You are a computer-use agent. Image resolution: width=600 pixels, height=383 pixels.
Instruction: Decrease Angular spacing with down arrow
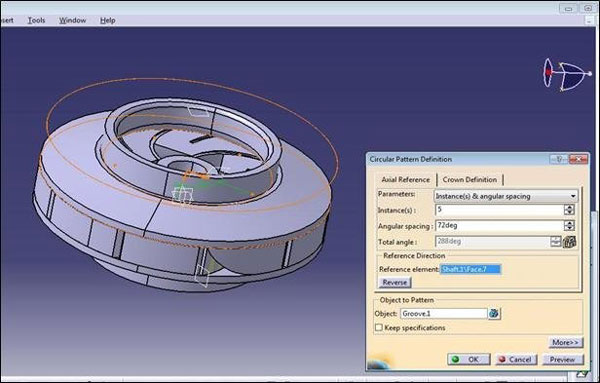pyautogui.click(x=569, y=228)
